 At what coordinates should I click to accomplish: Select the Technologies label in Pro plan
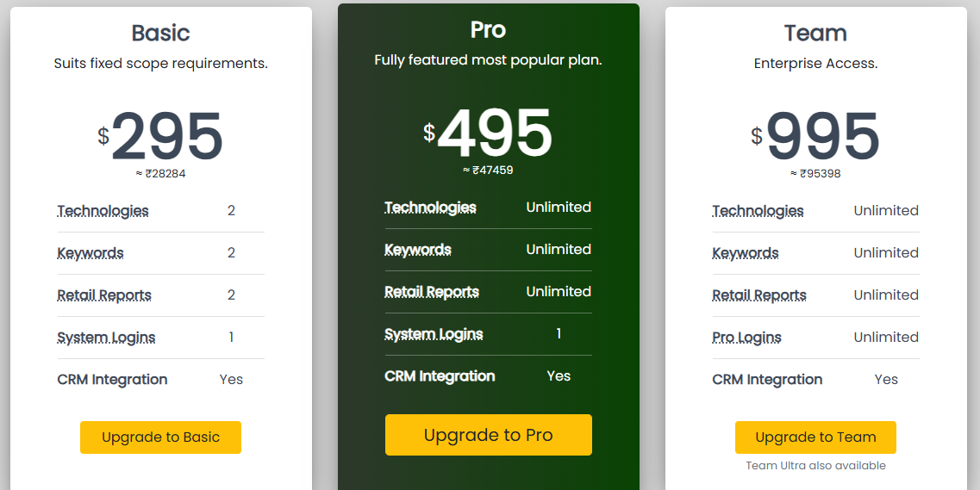pos(431,208)
